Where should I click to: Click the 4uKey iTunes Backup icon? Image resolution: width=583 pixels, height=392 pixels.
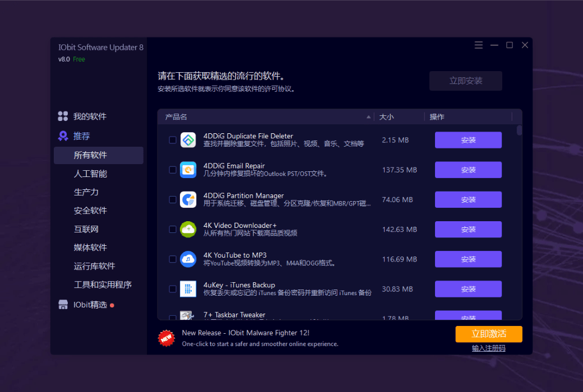coord(188,289)
